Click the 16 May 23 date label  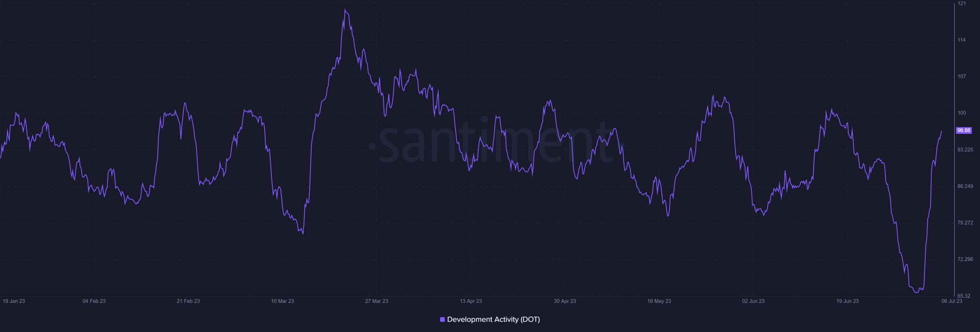659,301
